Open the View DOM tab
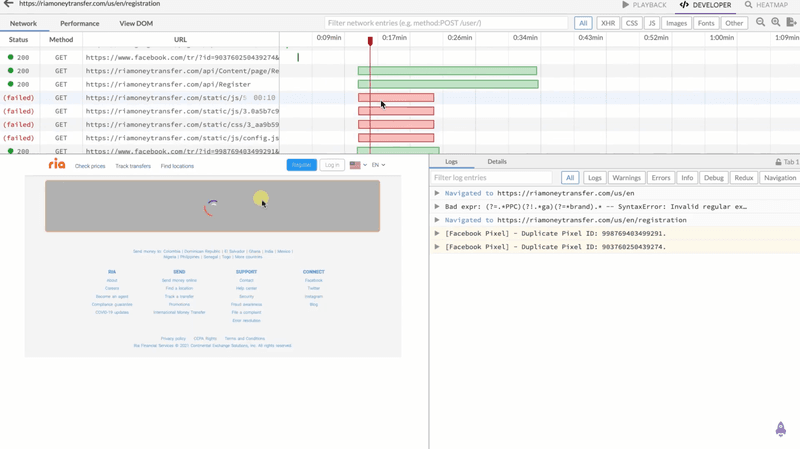Screen dimensions: 800x449 tap(136, 23)
